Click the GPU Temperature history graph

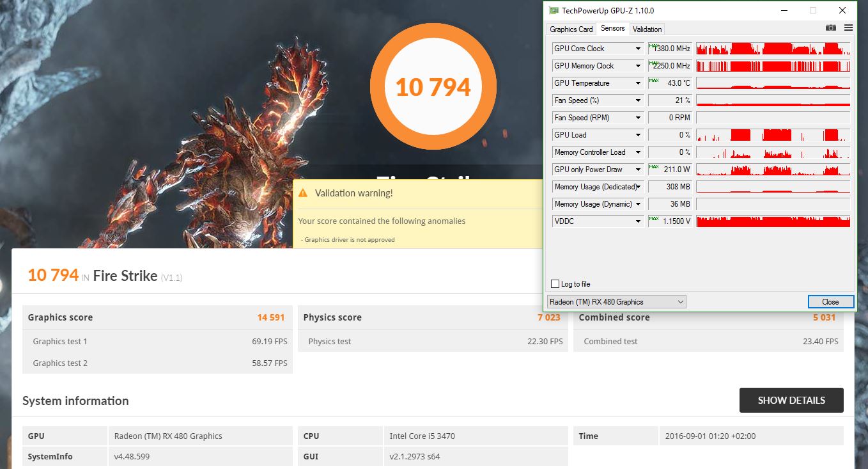click(x=773, y=83)
